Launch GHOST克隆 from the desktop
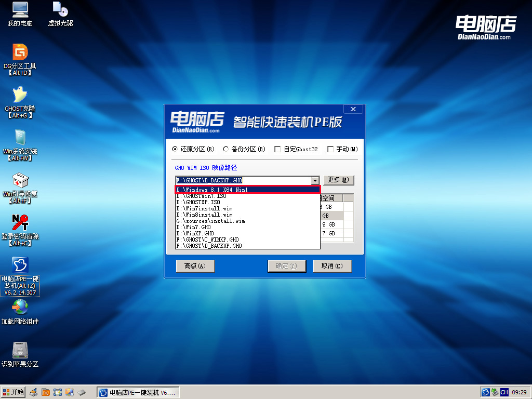This screenshot has width=532, height=399. [x=20, y=95]
